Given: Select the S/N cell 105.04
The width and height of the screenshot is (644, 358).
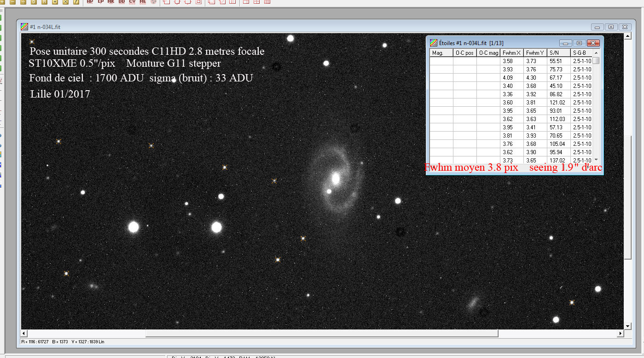Looking at the screenshot, I should click(x=559, y=144).
